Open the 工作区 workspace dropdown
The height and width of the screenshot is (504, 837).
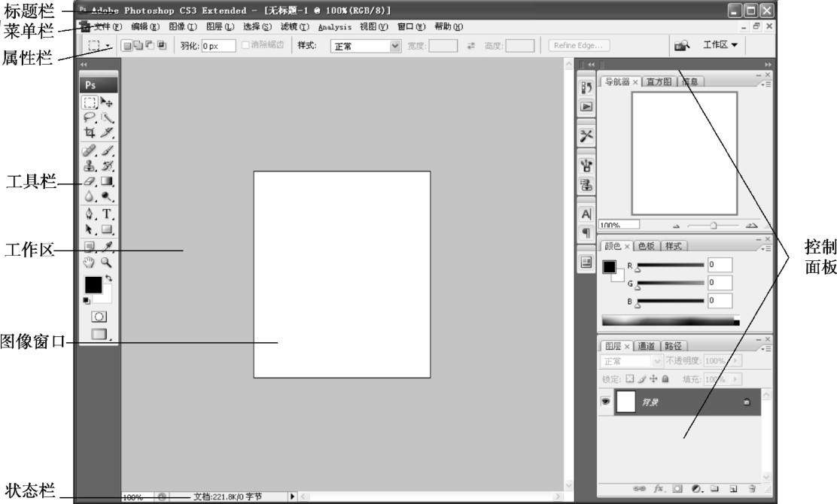(x=720, y=45)
